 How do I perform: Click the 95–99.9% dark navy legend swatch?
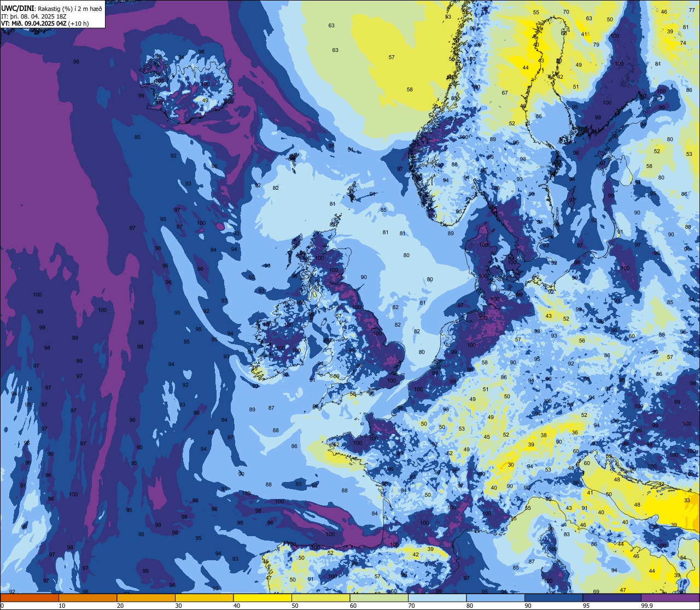[x=612, y=597]
